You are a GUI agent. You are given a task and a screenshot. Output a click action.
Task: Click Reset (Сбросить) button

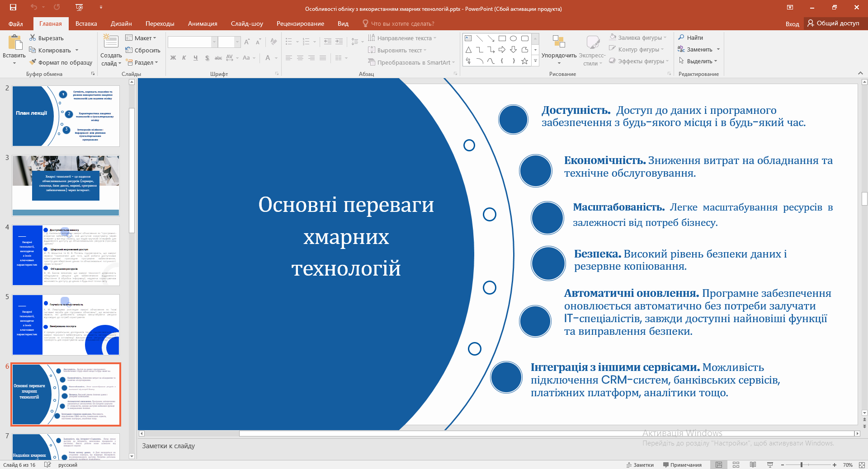(143, 50)
